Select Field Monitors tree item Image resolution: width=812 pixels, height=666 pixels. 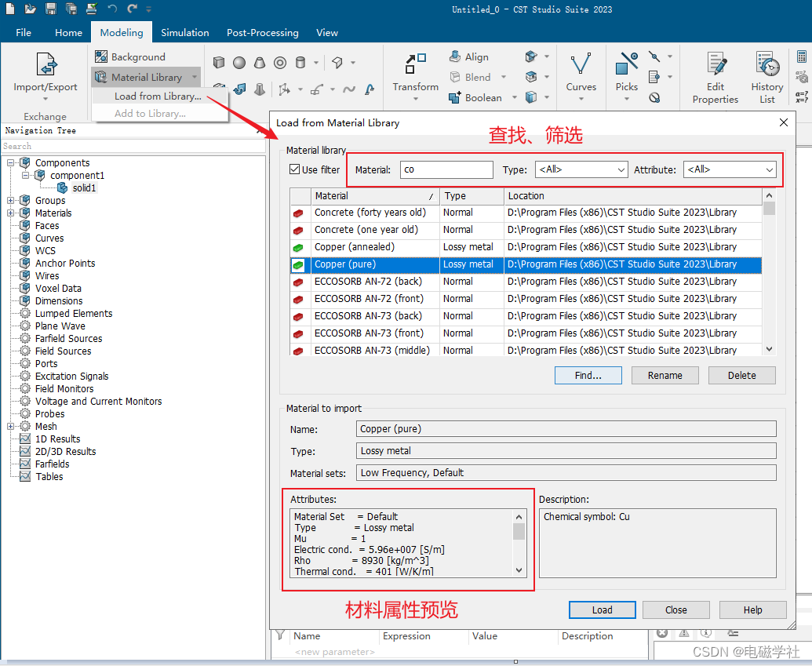(x=64, y=389)
